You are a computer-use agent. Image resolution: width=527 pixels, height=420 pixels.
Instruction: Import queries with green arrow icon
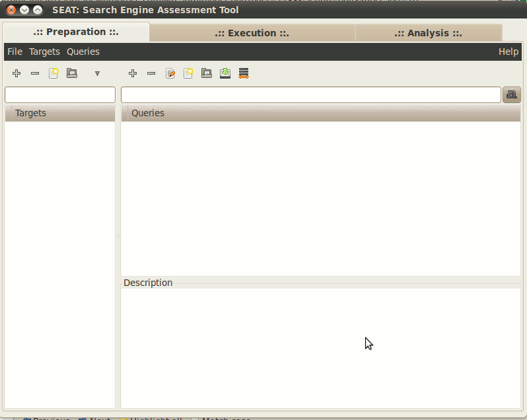225,73
